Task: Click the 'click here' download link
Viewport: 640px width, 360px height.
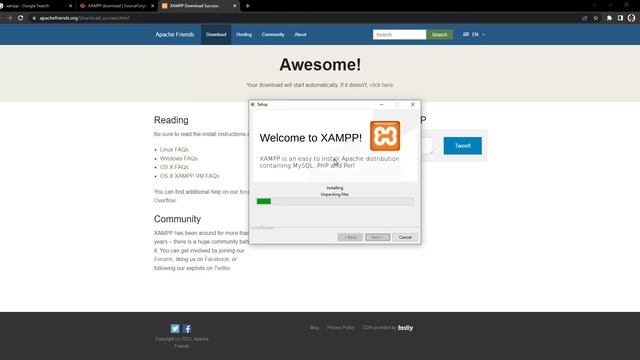Action: (381, 85)
